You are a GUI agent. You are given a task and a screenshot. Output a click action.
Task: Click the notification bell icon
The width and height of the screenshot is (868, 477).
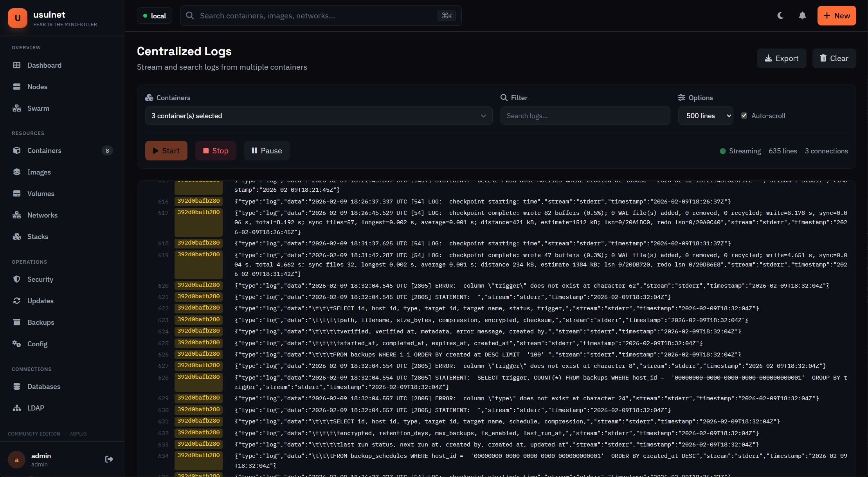(802, 15)
